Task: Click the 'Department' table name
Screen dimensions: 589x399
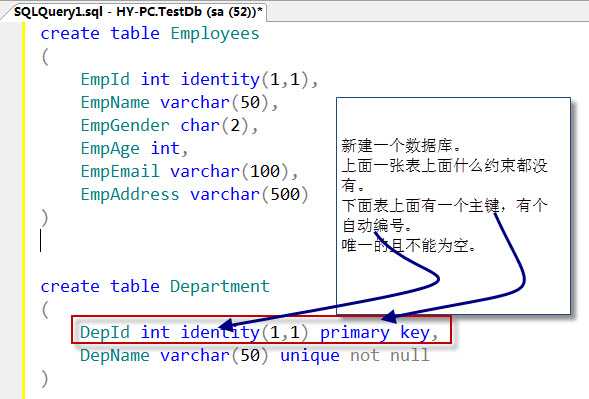Action: click(x=220, y=286)
